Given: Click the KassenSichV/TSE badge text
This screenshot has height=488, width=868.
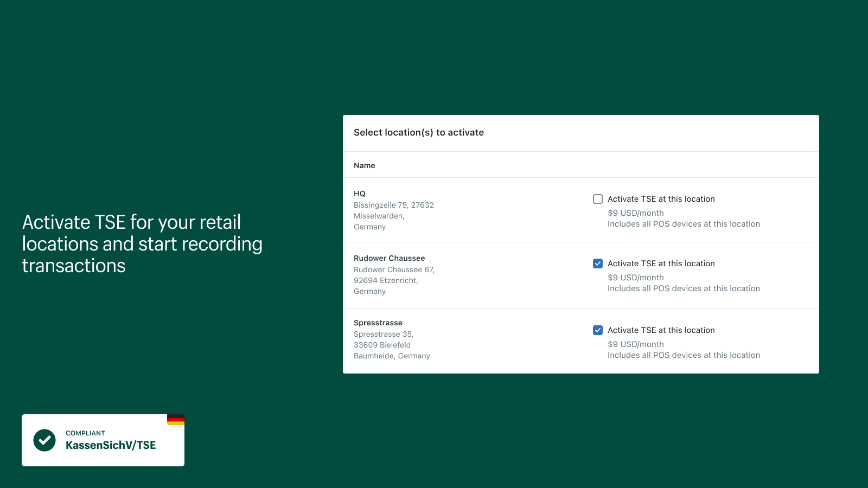Looking at the screenshot, I should point(111,445).
